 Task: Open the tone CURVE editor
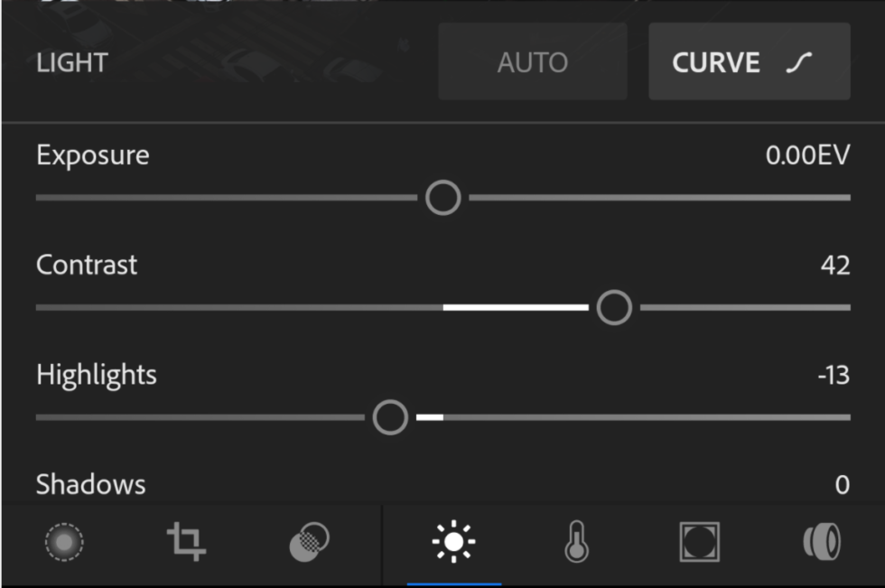pyautogui.click(x=749, y=62)
